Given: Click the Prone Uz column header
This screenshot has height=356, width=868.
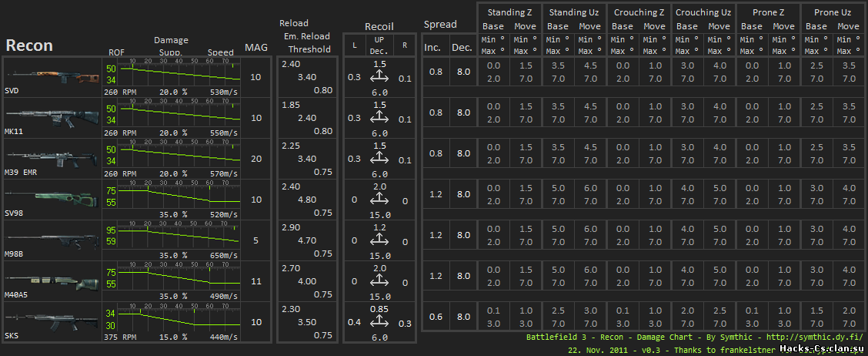Looking at the screenshot, I should (x=833, y=12).
